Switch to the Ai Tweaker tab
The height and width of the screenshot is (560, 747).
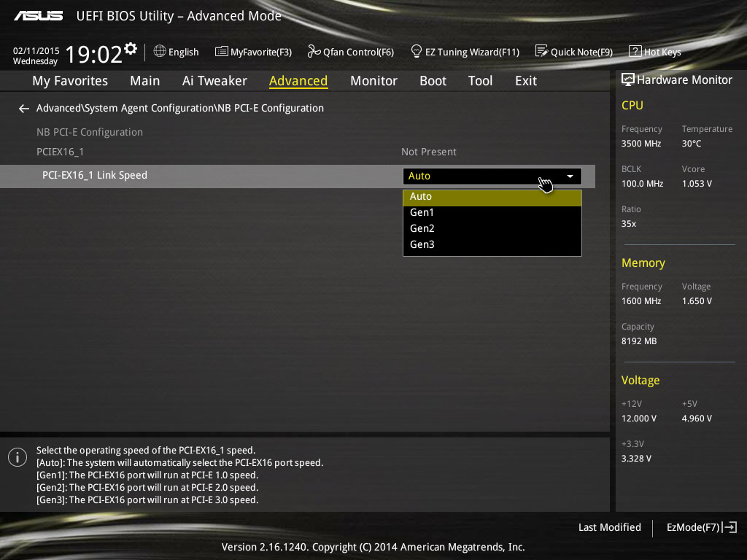(214, 81)
